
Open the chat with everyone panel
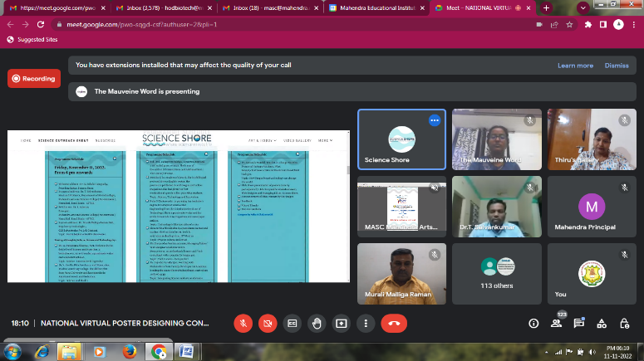(579, 323)
